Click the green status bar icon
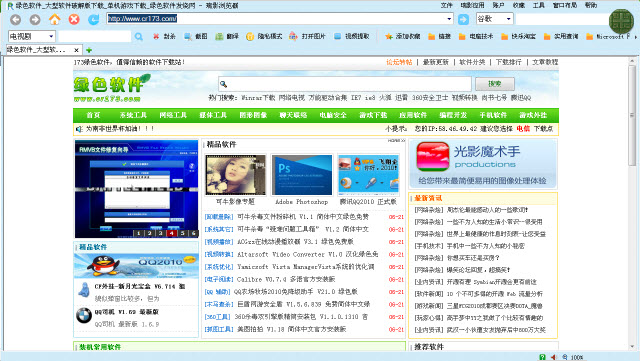The height and width of the screenshot is (361, 640). pyautogui.click(x=542, y=357)
